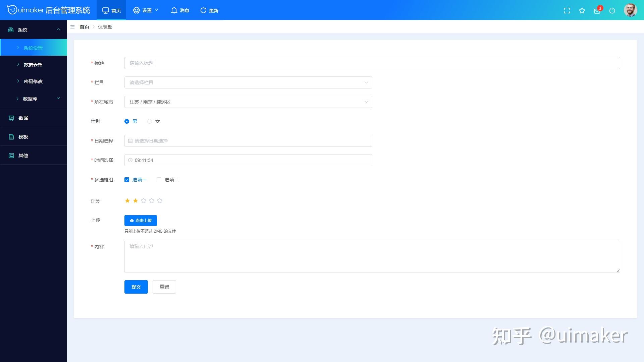Uncheck the 选项一 checkbox
644x362 pixels.
pyautogui.click(x=126, y=180)
